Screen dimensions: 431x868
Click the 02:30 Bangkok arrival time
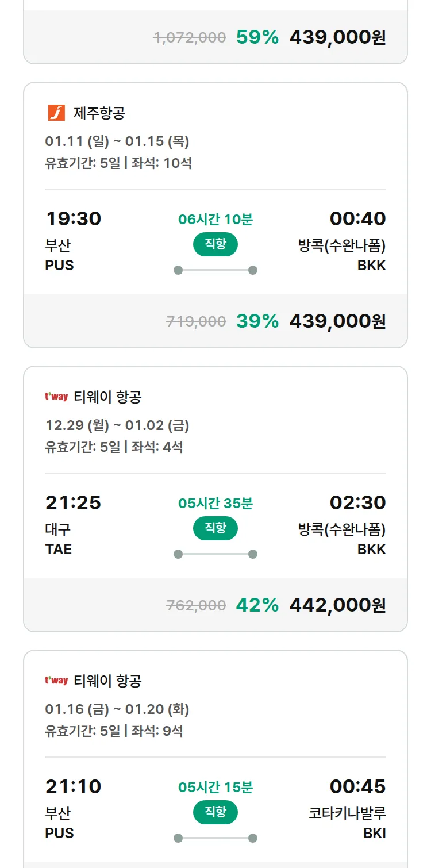357,502
